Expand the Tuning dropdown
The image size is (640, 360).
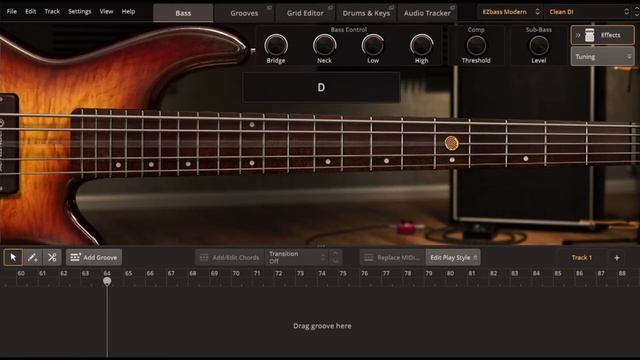(x=602, y=57)
